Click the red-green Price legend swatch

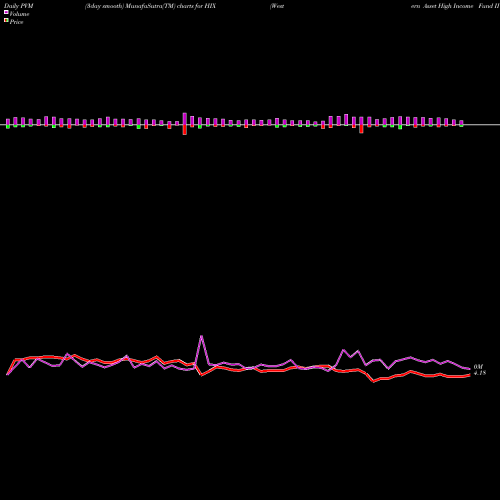pos(6,21)
